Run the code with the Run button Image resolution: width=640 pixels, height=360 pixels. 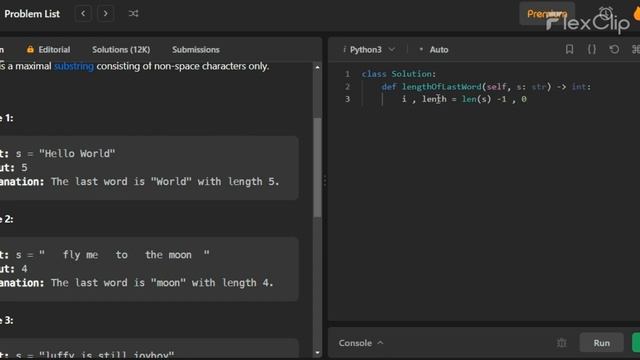click(602, 343)
